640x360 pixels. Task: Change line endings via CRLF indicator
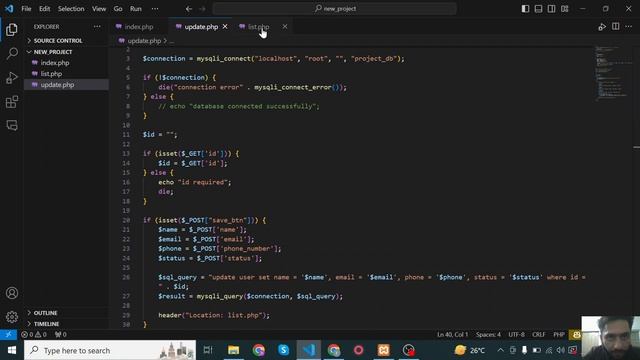coord(538,335)
